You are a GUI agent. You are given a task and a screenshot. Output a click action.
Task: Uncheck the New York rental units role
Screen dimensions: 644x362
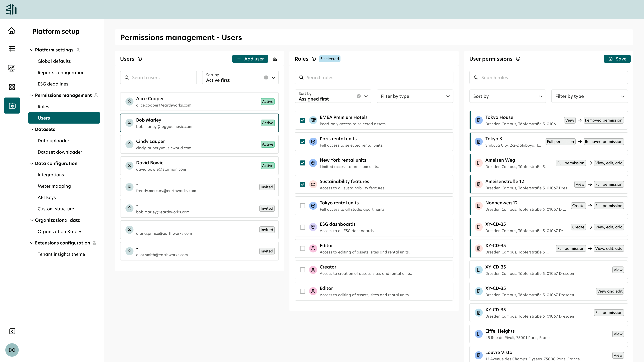tap(302, 163)
